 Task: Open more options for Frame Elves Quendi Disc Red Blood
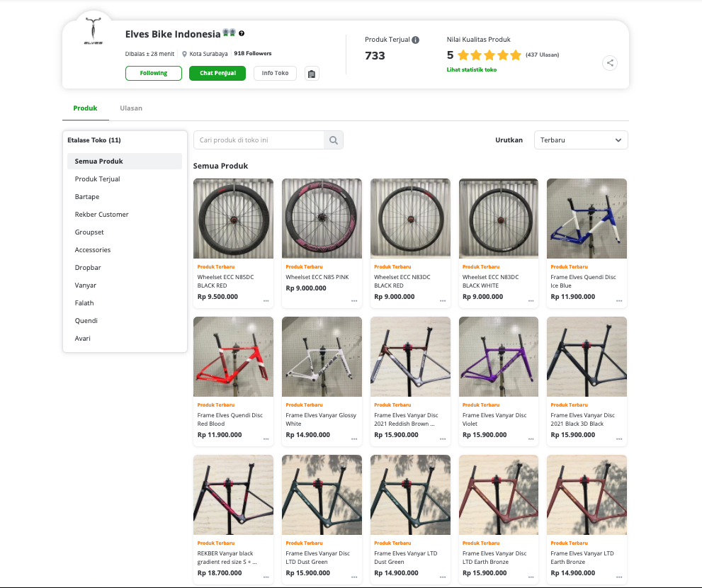coord(266,439)
